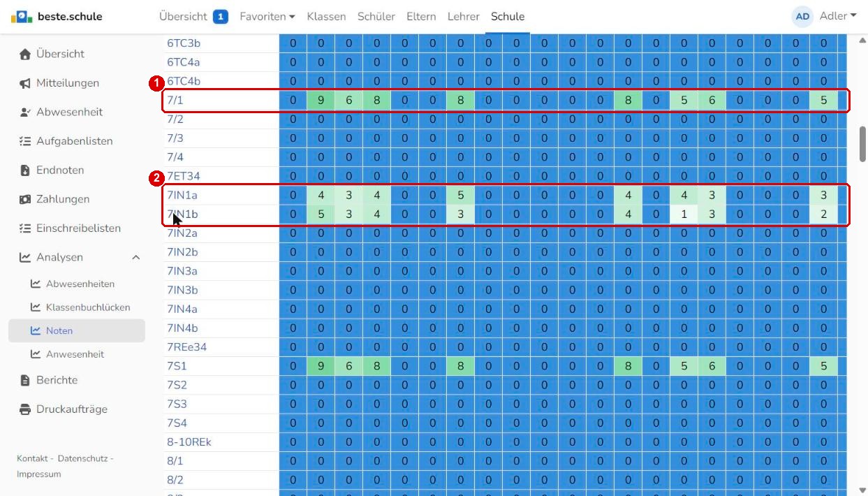Open the Adler account dropdown
This screenshot has height=496, width=868.
point(838,16)
